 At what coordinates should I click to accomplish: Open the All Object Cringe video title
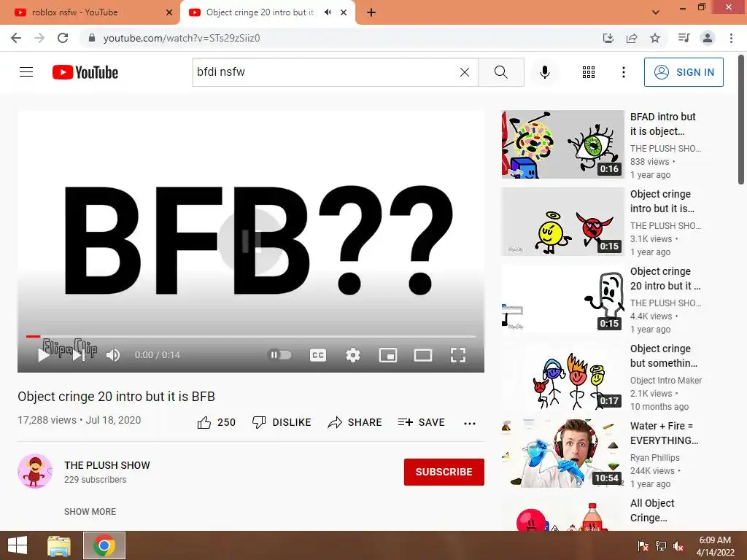pos(652,510)
